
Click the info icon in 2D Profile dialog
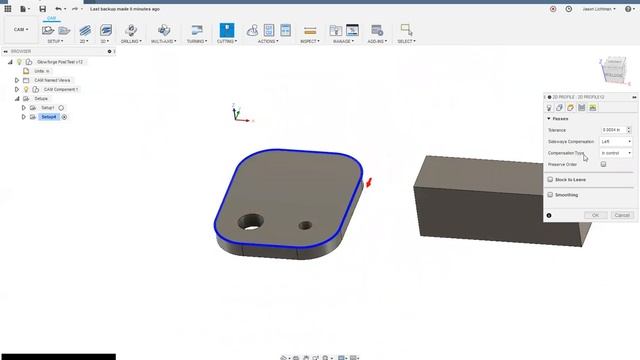pos(549,215)
